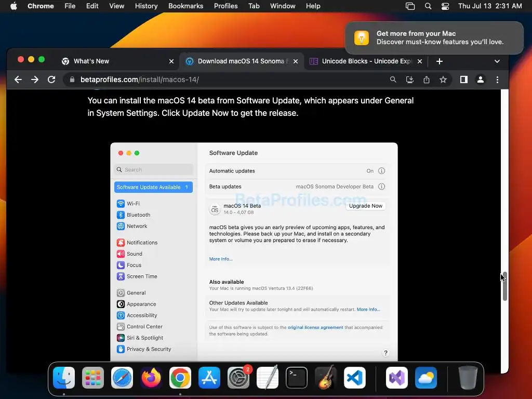Viewport: 532px width, 399px height.
Task: Click the vertical page scrollbar thumb
Action: (x=505, y=286)
